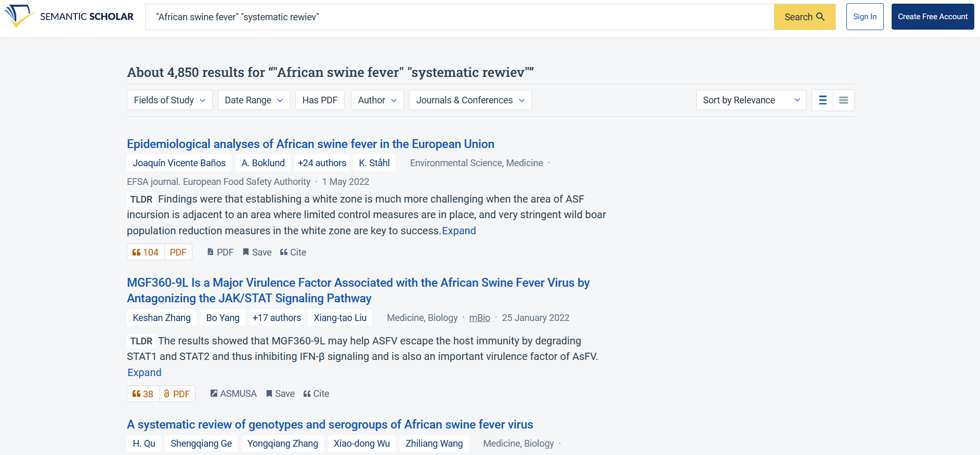Toggle the Has PDF filter

tap(320, 100)
